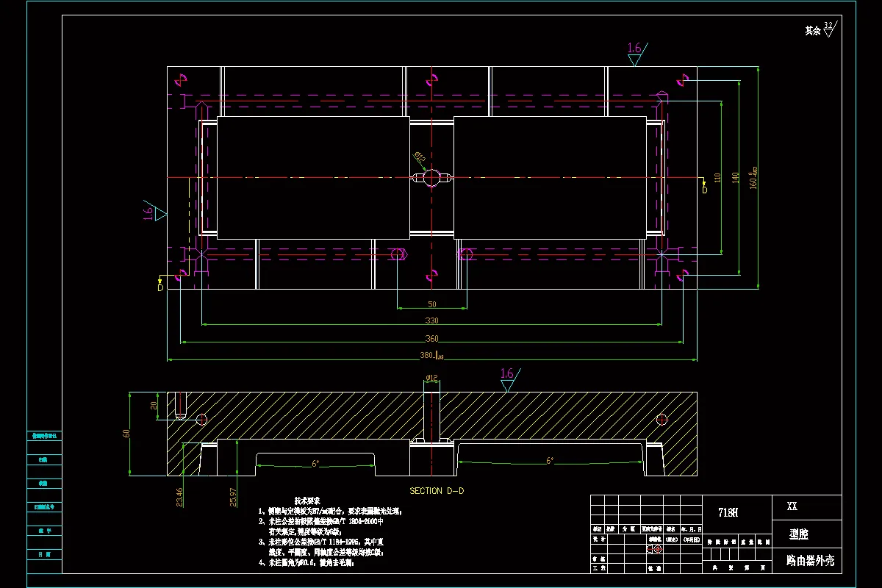Select the "60" thickness dimension in section view
Screen dimensions: 882x588
click(x=126, y=434)
